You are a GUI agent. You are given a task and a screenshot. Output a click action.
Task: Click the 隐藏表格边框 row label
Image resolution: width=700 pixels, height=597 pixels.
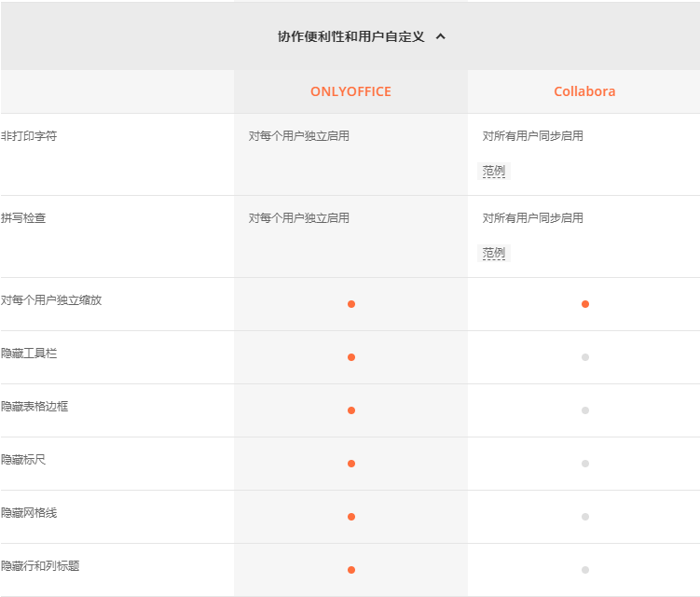(34, 406)
